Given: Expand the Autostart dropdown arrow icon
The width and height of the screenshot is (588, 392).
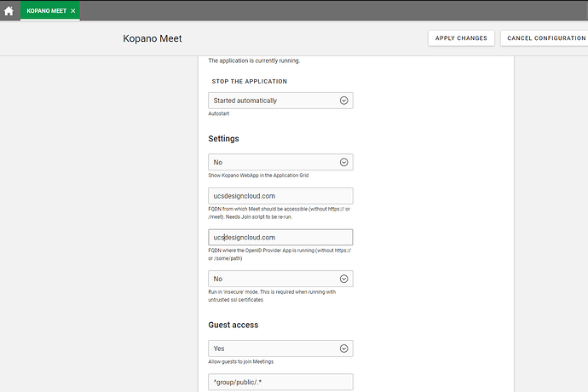Looking at the screenshot, I should (344, 101).
